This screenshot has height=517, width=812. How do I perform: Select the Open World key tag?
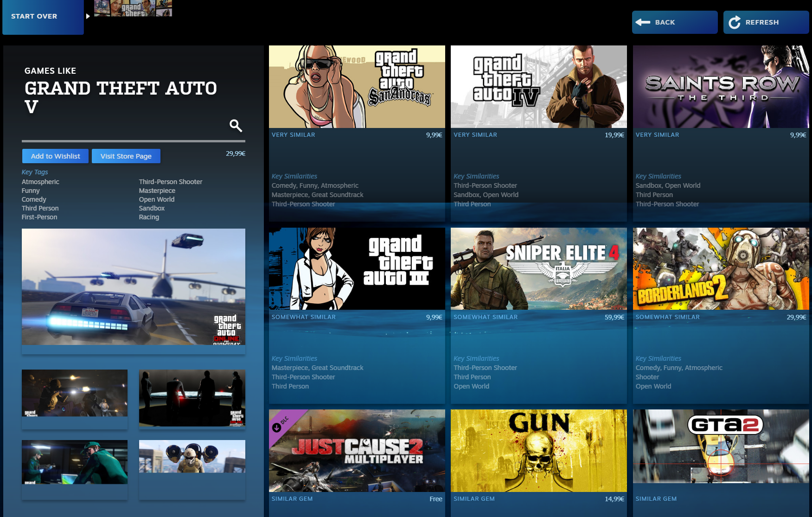[x=157, y=199]
